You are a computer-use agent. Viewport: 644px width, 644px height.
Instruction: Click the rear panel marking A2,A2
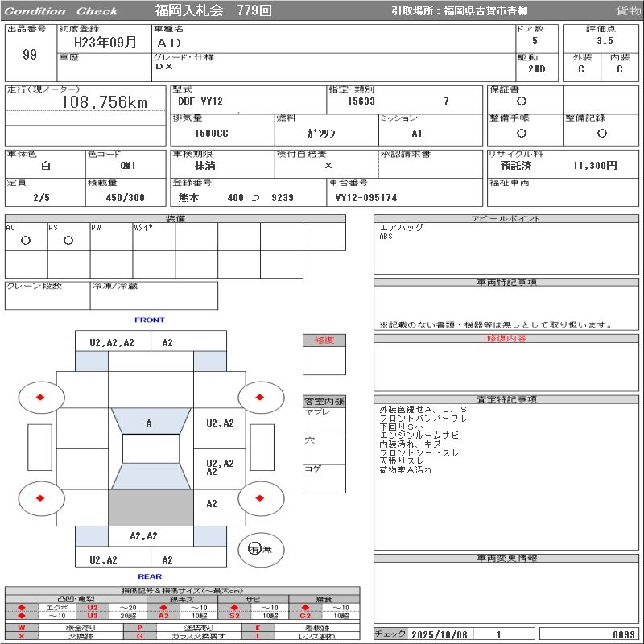coord(143,535)
